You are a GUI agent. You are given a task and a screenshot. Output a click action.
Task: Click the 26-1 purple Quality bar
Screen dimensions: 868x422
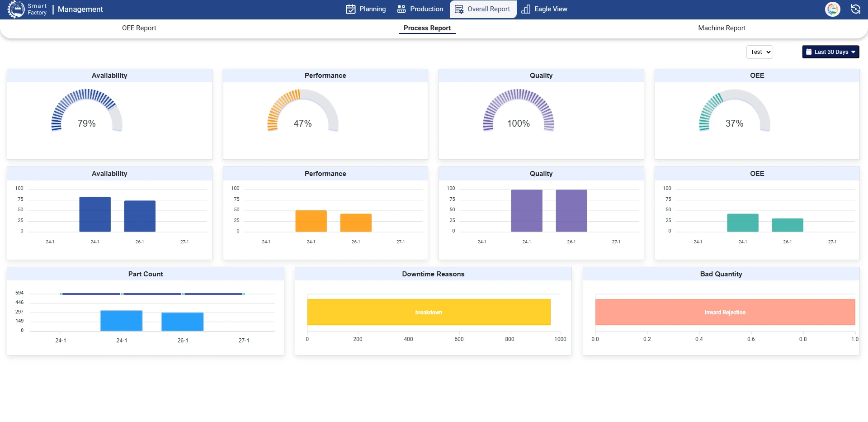click(x=571, y=211)
